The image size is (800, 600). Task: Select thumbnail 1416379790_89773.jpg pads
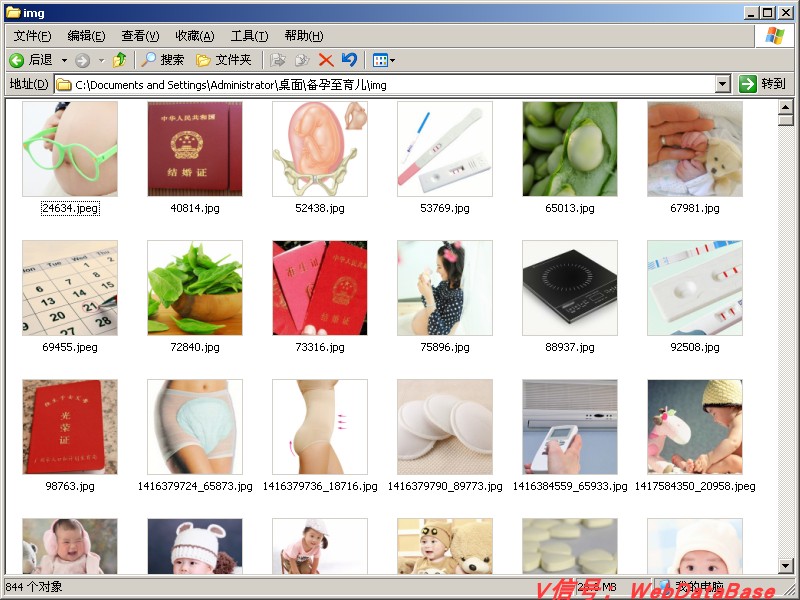pos(445,427)
